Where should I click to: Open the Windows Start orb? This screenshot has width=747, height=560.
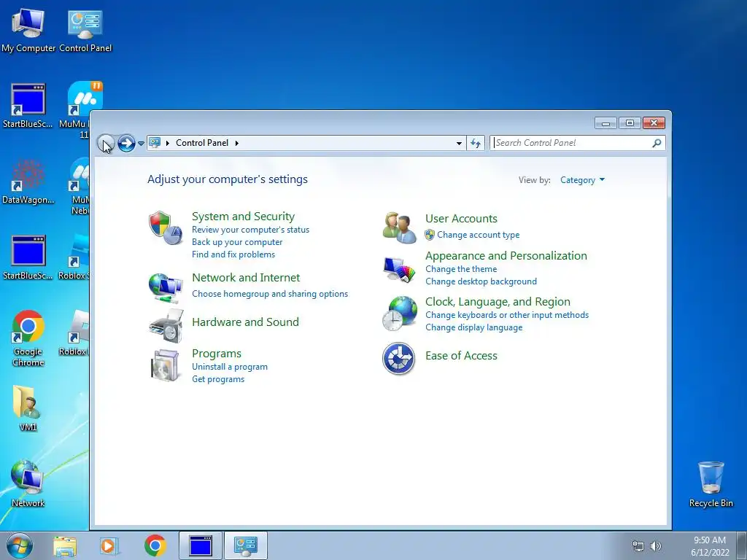tap(20, 545)
